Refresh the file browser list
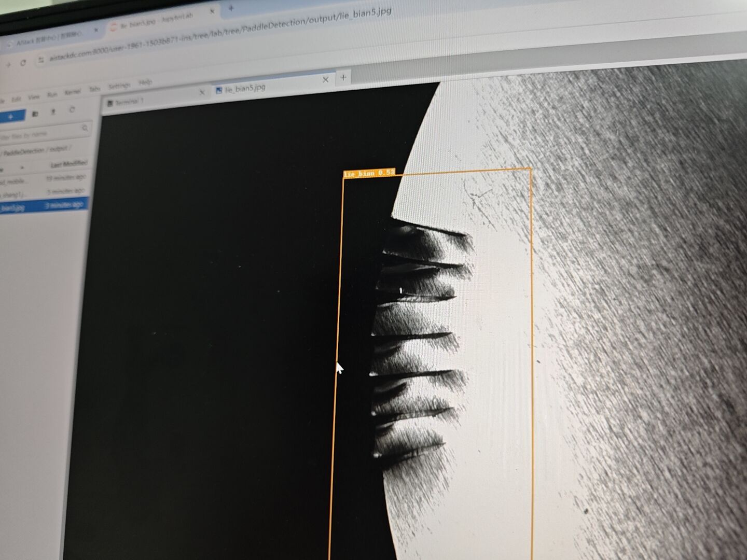The height and width of the screenshot is (560, 747). coord(72,109)
